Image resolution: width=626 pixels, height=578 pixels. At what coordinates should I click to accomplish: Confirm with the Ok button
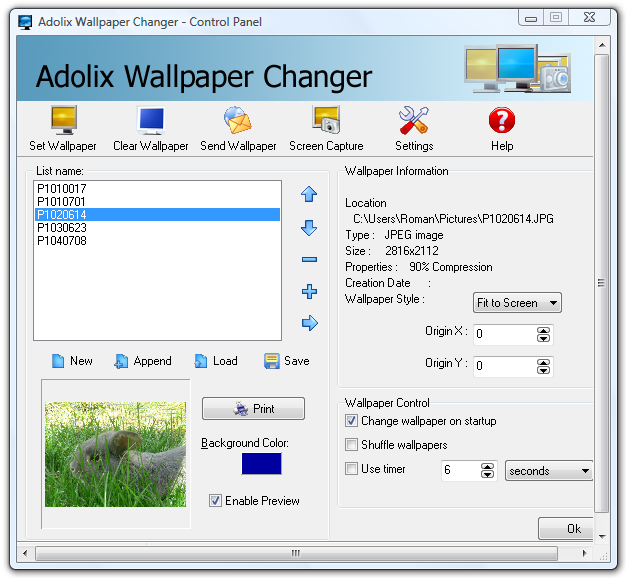[x=566, y=529]
